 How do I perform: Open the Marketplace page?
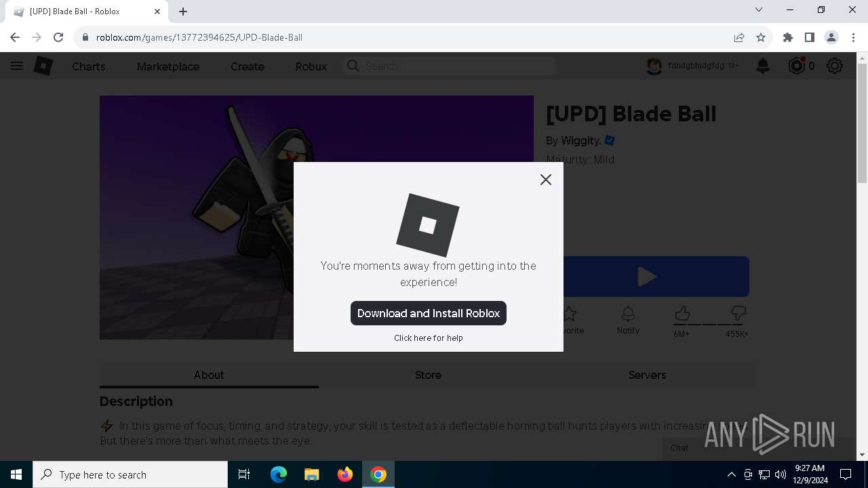(x=168, y=66)
